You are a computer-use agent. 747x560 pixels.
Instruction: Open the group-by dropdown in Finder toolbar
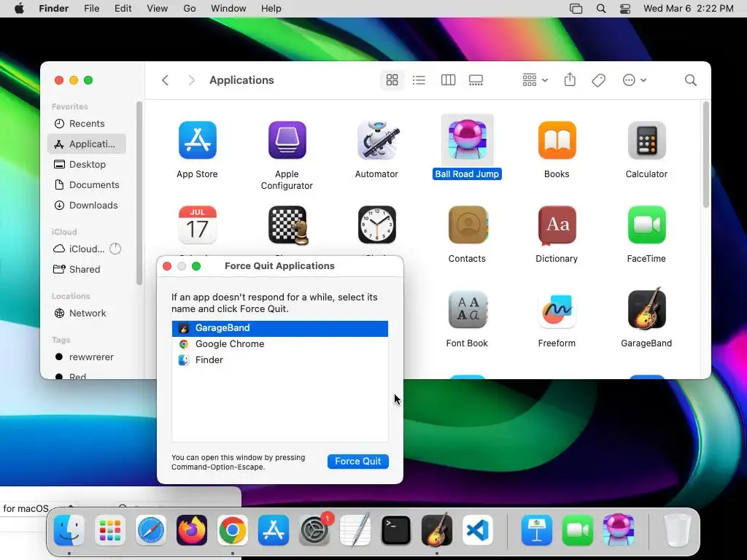(535, 80)
